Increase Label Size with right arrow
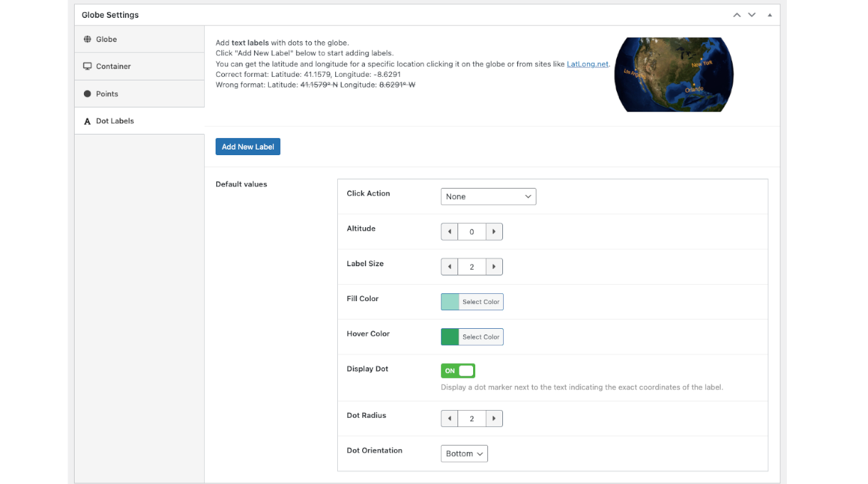The height and width of the screenshot is (484, 868). [x=494, y=267]
